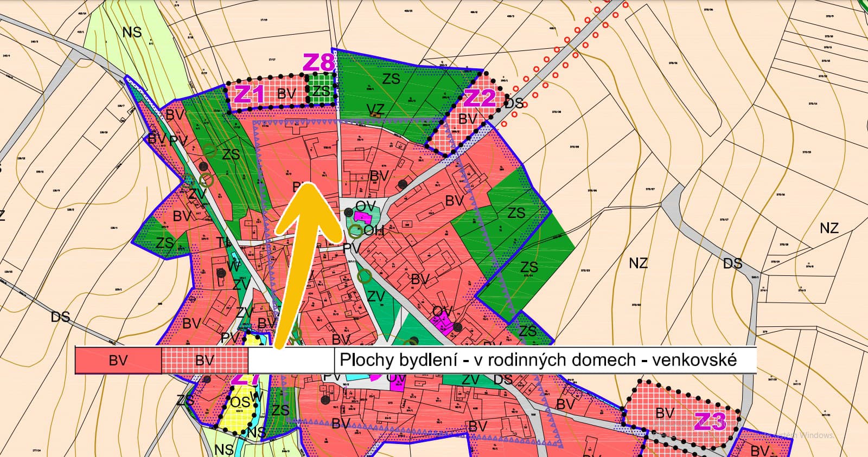This screenshot has width=868, height=457.
Task: Click the hatched BV legend swatch
Action: point(205,361)
